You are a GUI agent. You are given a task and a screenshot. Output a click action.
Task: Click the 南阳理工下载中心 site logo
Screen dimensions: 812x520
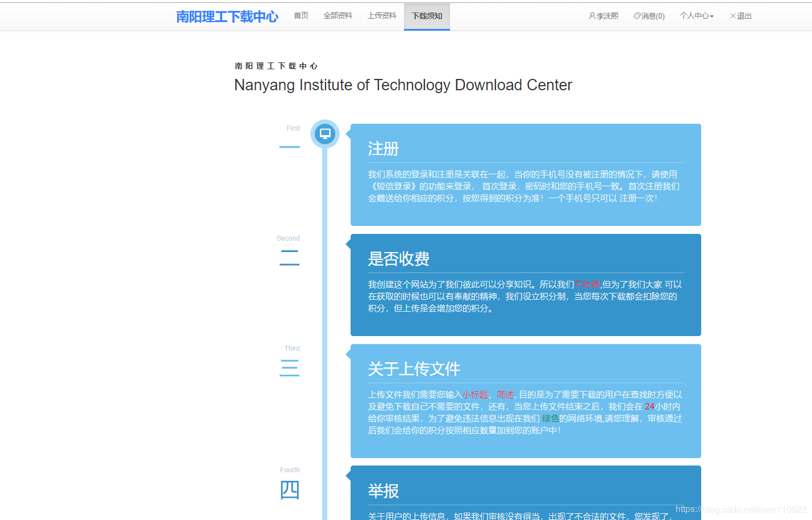[227, 16]
